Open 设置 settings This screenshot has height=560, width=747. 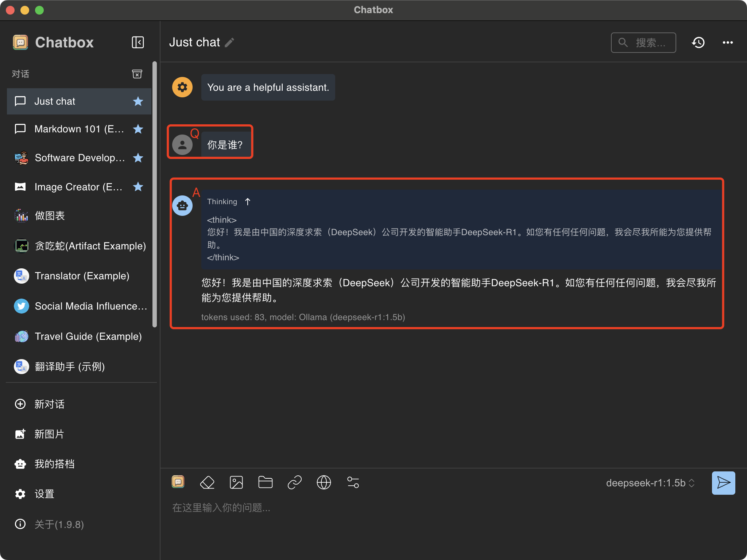[44, 494]
